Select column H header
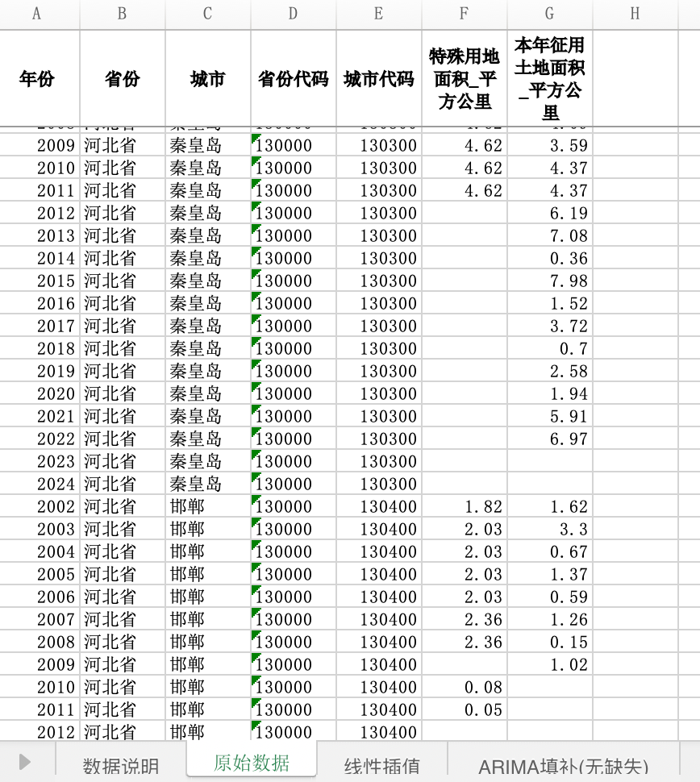Screen dimensions: 700x782 tap(635, 14)
